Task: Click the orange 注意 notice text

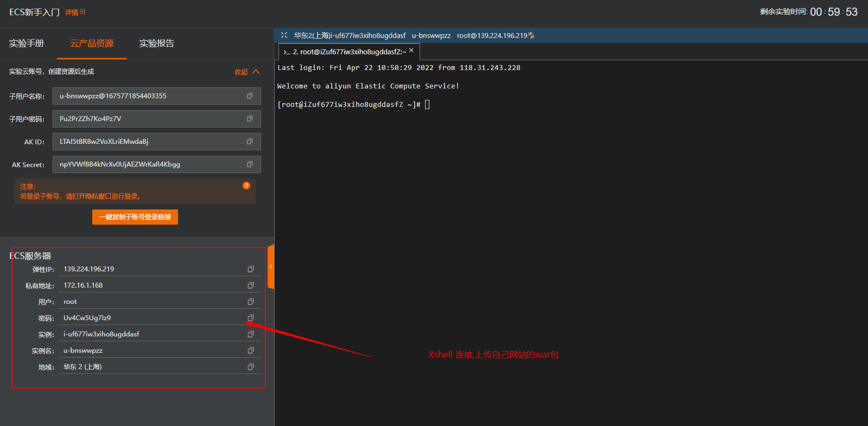Action: 80,192
